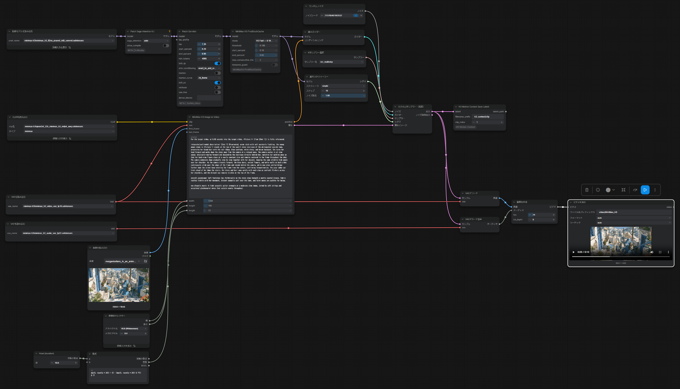Click the curved-arrow bypass icon in the selection toolbar
Viewport: 680px width, 389px height.
[635, 190]
